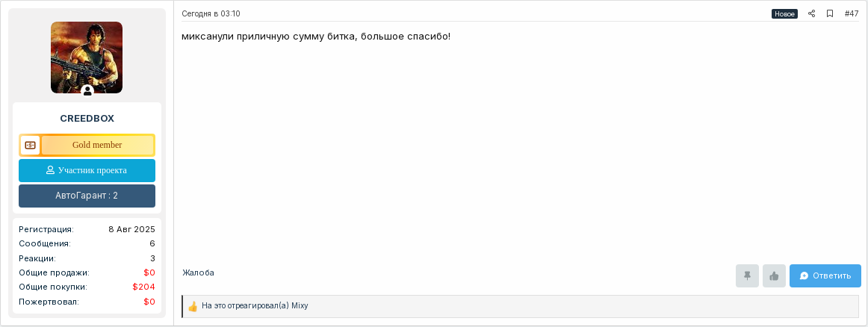This screenshot has width=868, height=327.
Task: Open the CREEDBOX avatar image
Action: pos(87,57)
